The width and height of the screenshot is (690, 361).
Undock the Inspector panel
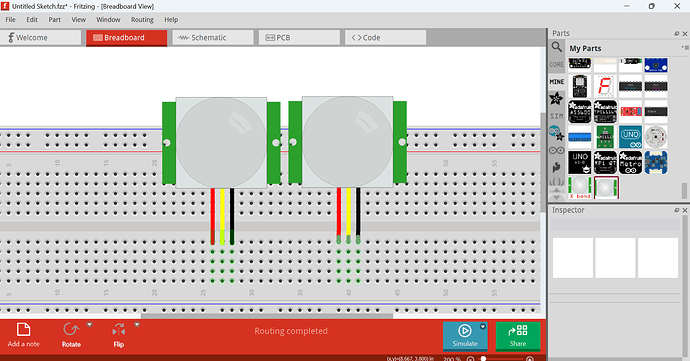point(677,210)
